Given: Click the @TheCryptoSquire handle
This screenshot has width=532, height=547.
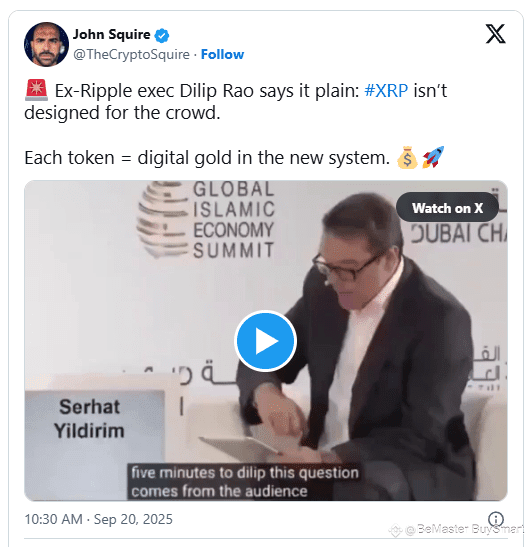Looking at the screenshot, I should click(131, 54).
